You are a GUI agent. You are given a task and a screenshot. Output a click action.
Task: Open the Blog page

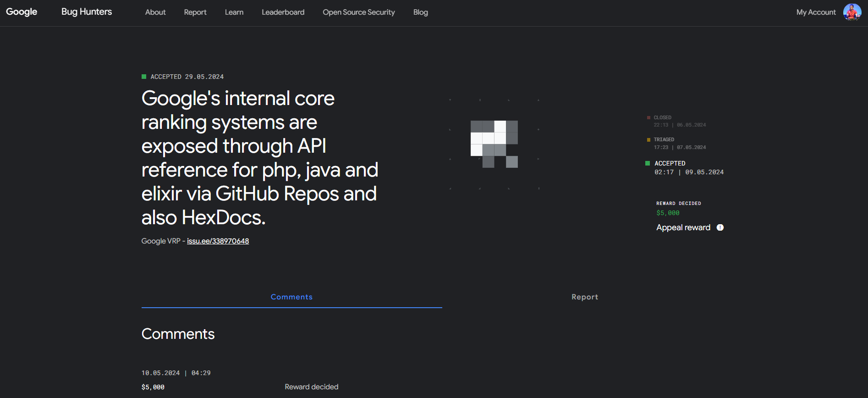[421, 12]
